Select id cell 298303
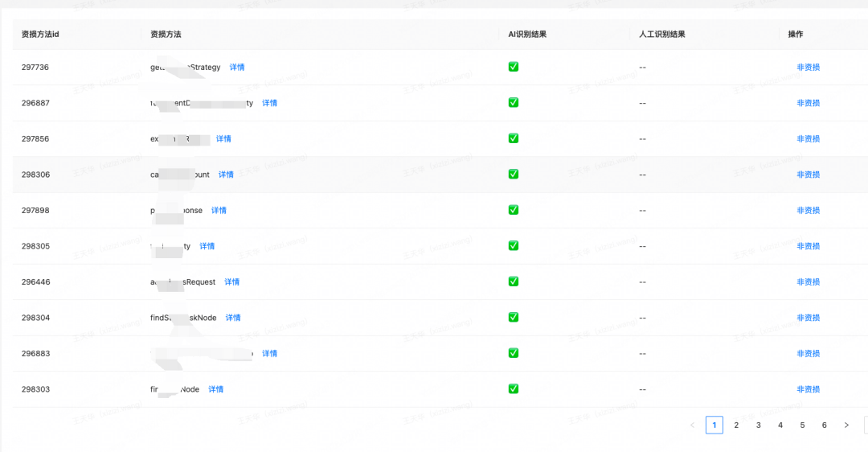 [x=35, y=389]
